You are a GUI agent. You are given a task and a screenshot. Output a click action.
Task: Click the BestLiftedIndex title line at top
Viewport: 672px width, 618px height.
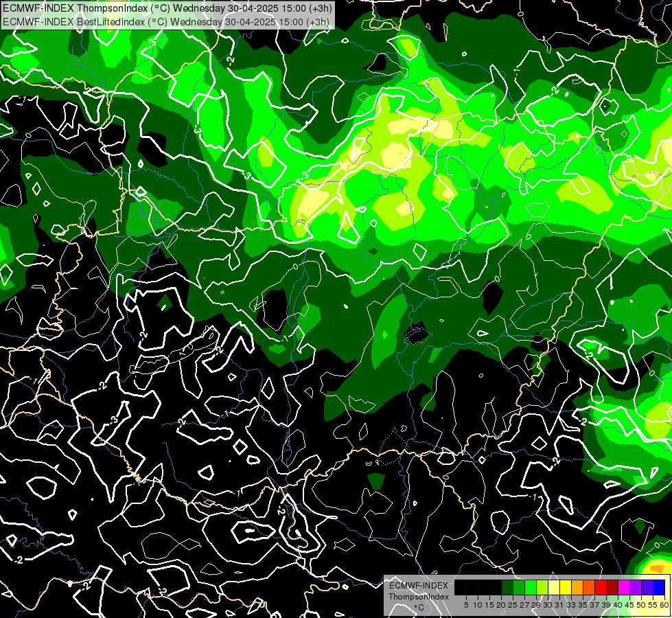(x=166, y=21)
